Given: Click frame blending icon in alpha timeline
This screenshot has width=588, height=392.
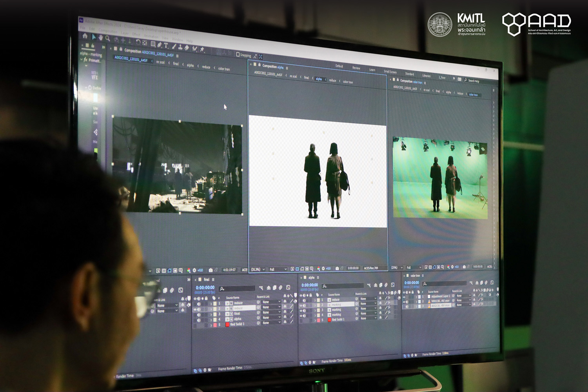Looking at the screenshot, I should [x=381, y=285].
